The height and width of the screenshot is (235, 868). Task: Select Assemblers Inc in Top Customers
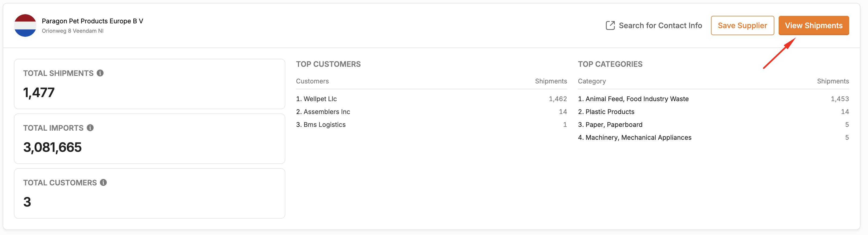(327, 112)
